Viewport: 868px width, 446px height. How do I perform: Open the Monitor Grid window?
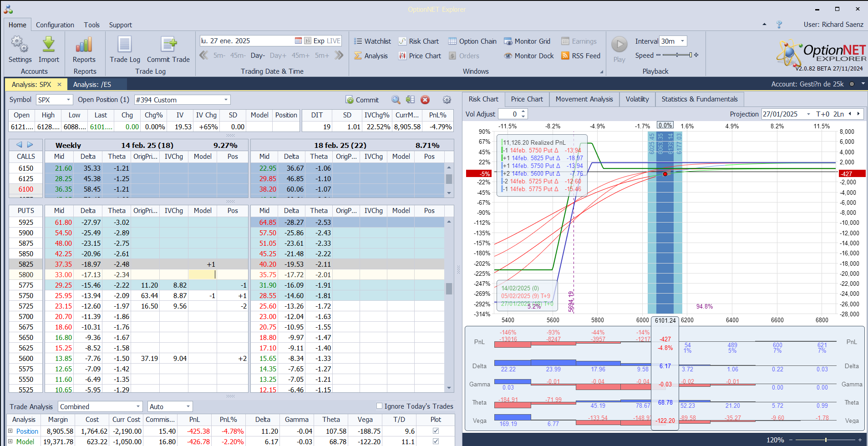(527, 41)
